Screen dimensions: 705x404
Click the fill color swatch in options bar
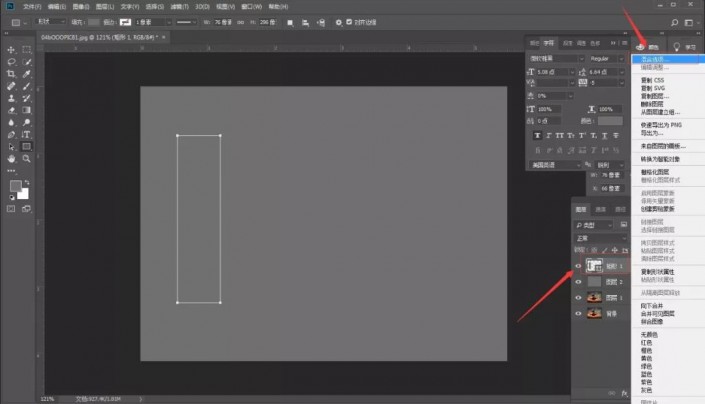(x=93, y=22)
